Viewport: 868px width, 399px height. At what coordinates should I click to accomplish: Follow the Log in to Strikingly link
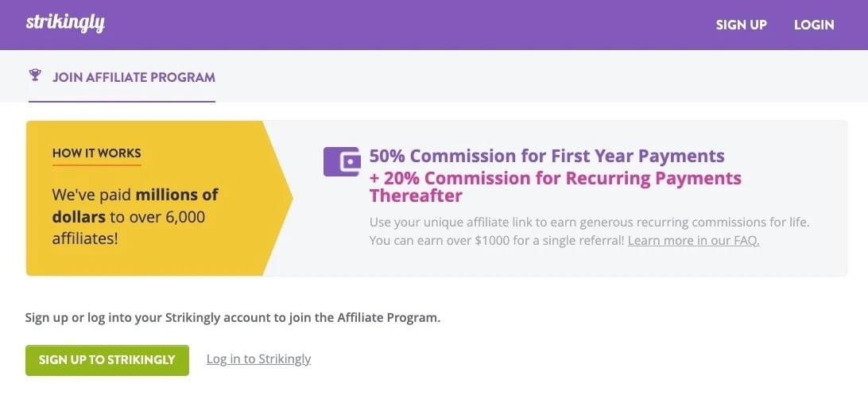pos(258,359)
